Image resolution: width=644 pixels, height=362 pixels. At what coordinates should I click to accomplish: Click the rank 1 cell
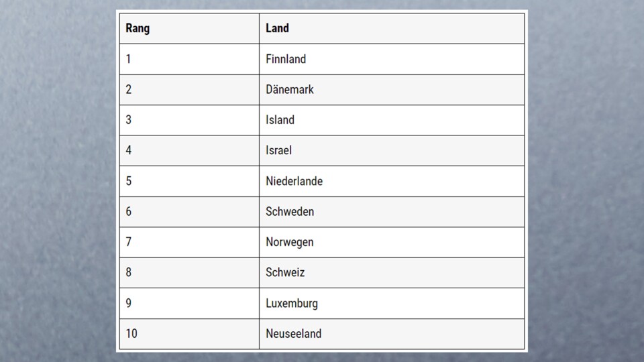point(129,59)
